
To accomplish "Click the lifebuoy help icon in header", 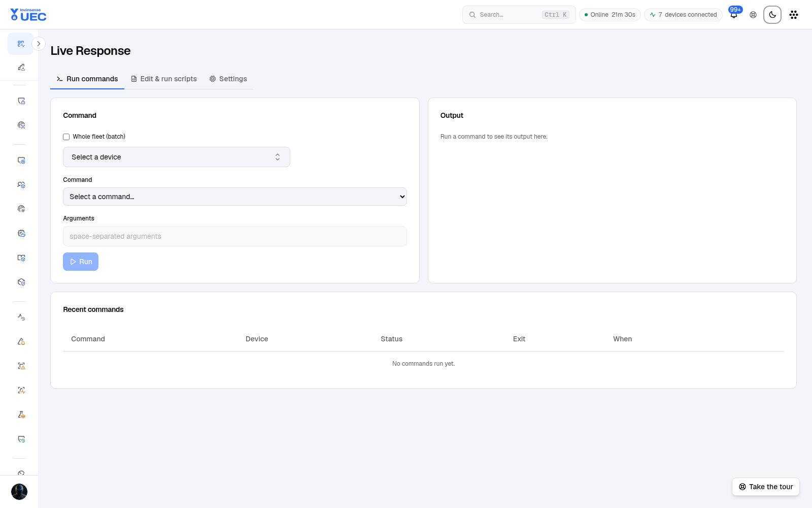I will click(753, 15).
